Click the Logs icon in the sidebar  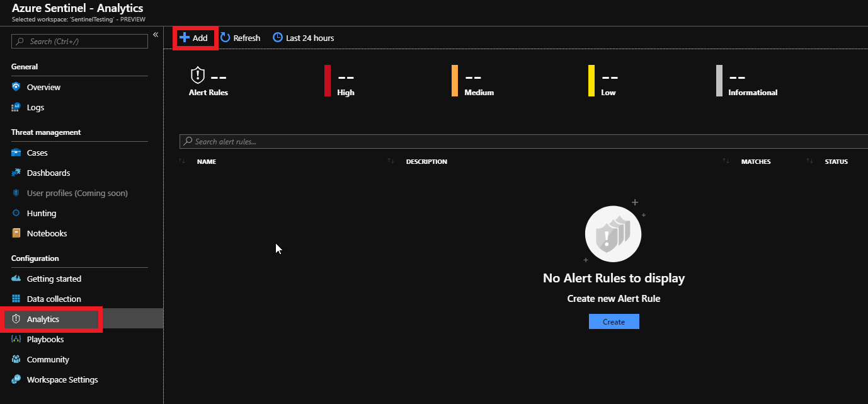point(16,107)
